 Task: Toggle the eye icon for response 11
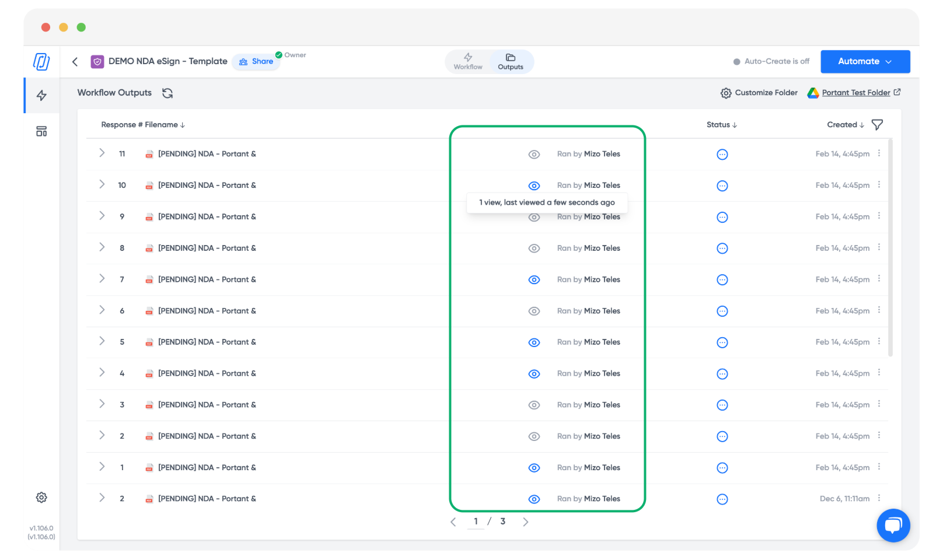click(x=534, y=155)
